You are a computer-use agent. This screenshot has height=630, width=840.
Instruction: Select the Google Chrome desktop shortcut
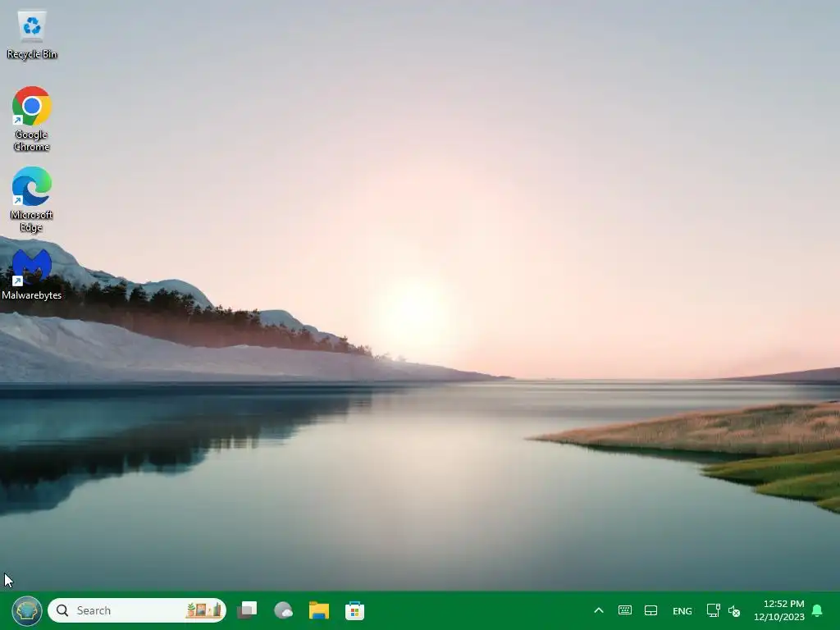point(32,119)
